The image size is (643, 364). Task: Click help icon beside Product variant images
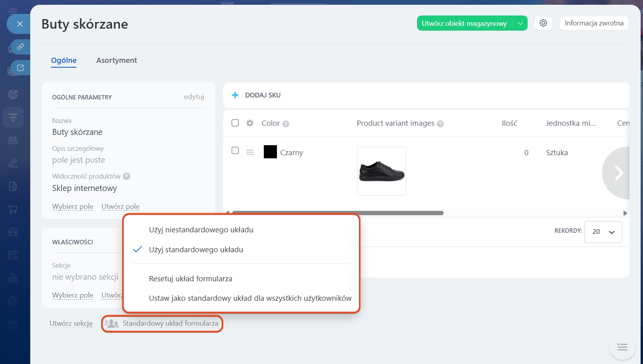440,124
